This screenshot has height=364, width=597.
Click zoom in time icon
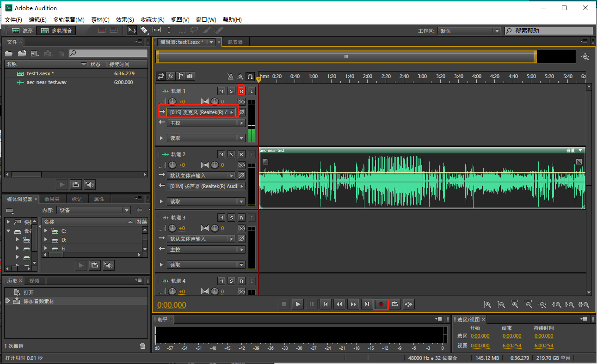coord(515,305)
